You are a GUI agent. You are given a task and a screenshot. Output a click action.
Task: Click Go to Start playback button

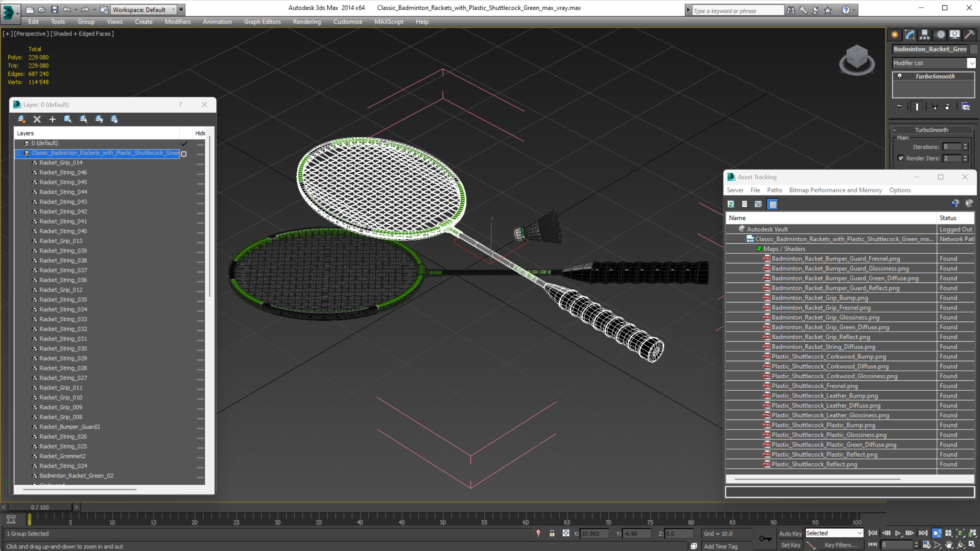873,533
